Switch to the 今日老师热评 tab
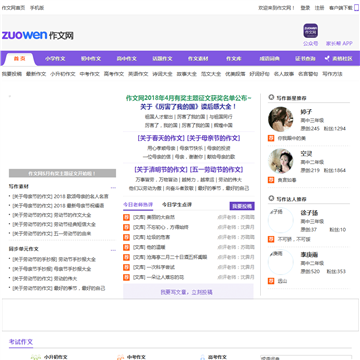 pyautogui.click(x=138, y=205)
